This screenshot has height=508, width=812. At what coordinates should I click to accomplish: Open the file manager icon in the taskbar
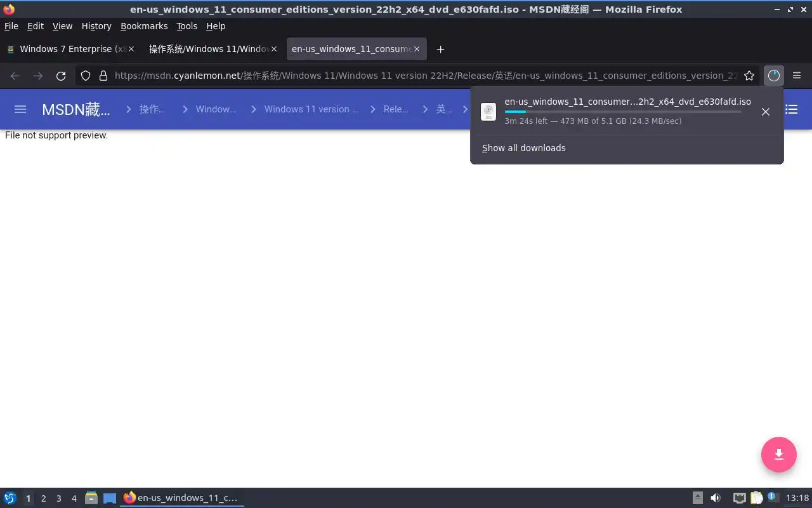(x=91, y=498)
